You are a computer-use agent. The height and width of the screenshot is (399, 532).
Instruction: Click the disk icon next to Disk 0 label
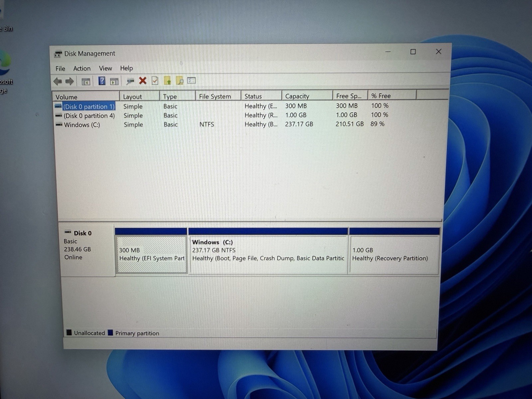[68, 232]
